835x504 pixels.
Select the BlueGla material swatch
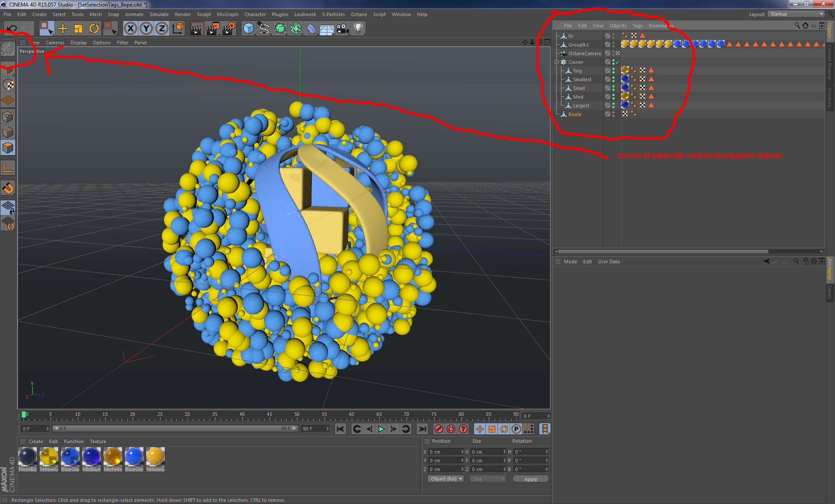coord(70,457)
